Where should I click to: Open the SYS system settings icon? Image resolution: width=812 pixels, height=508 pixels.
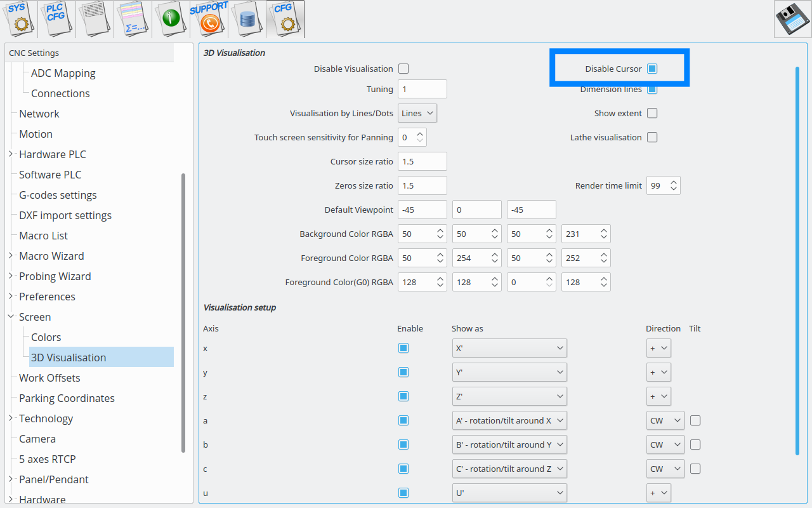(x=19, y=19)
